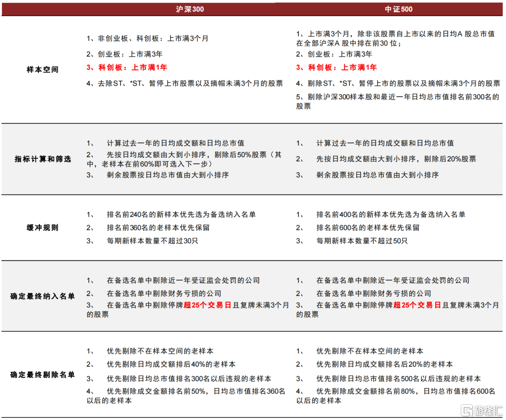Click 剩余股票按日均总市值 line in 沪深300 column
The height and width of the screenshot is (420, 506).
157,175
